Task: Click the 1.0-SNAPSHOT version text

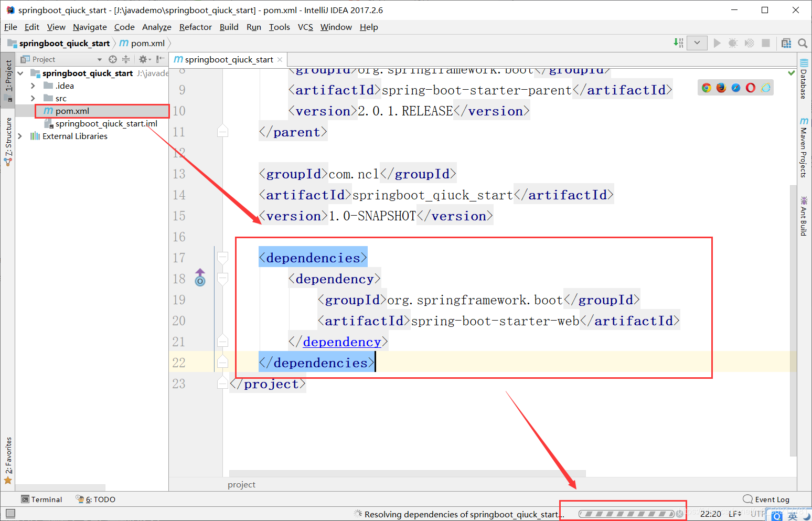Action: pos(372,216)
